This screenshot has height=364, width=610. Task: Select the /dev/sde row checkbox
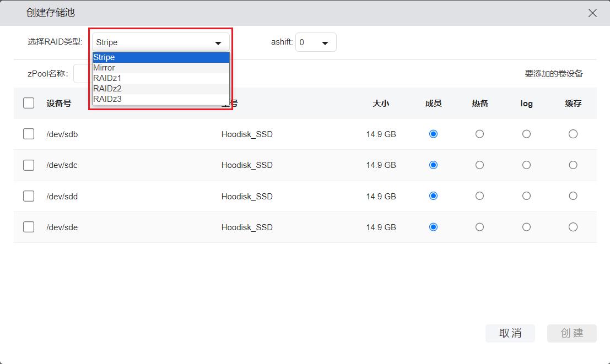pyautogui.click(x=29, y=227)
